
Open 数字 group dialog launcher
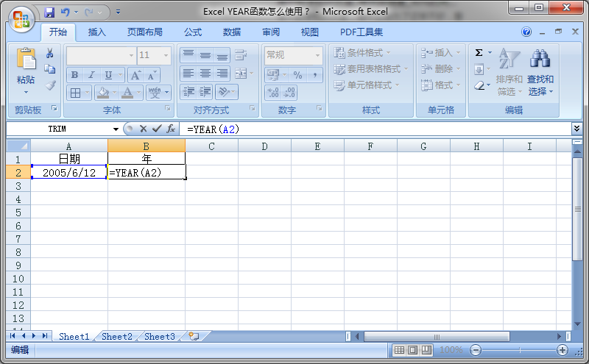(319, 108)
